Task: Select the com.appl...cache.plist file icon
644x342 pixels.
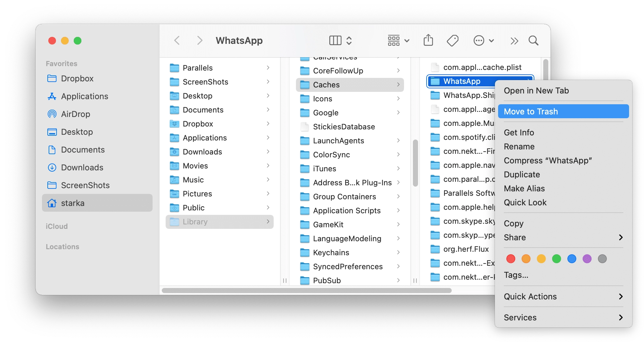Action: tap(435, 67)
